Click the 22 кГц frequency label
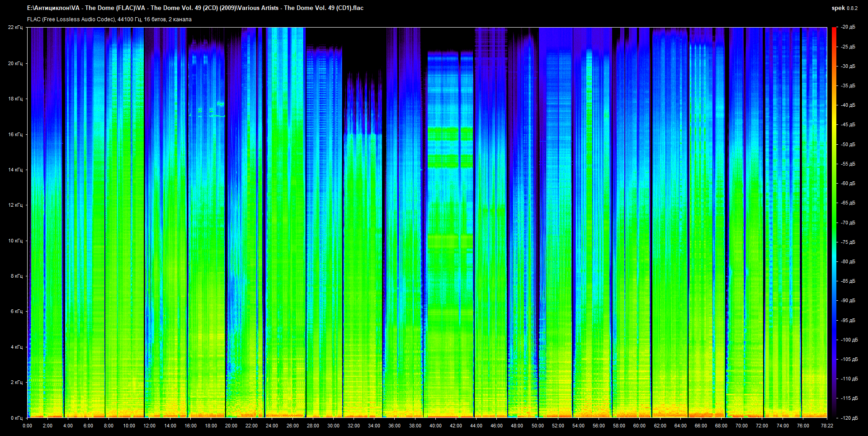Image resolution: width=868 pixels, height=436 pixels. point(15,27)
